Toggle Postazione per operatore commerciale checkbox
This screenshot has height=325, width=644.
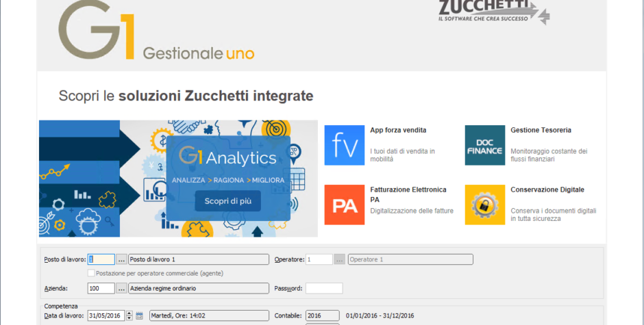pyautogui.click(x=91, y=273)
